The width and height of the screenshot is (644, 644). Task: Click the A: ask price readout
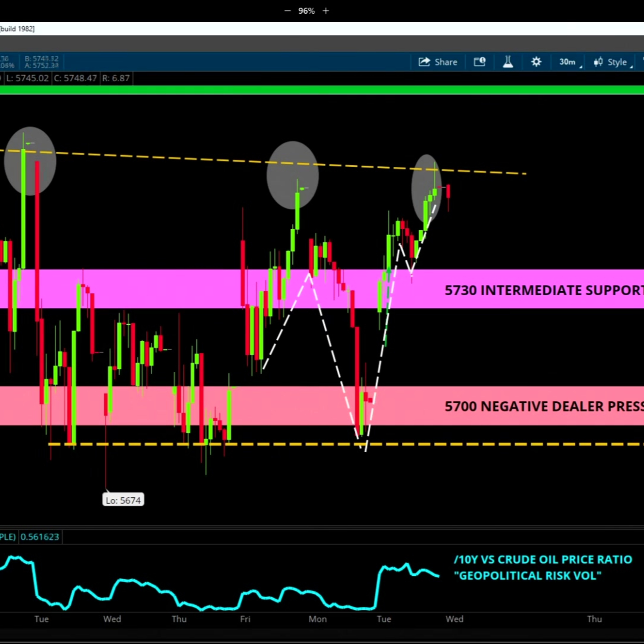tap(42, 66)
